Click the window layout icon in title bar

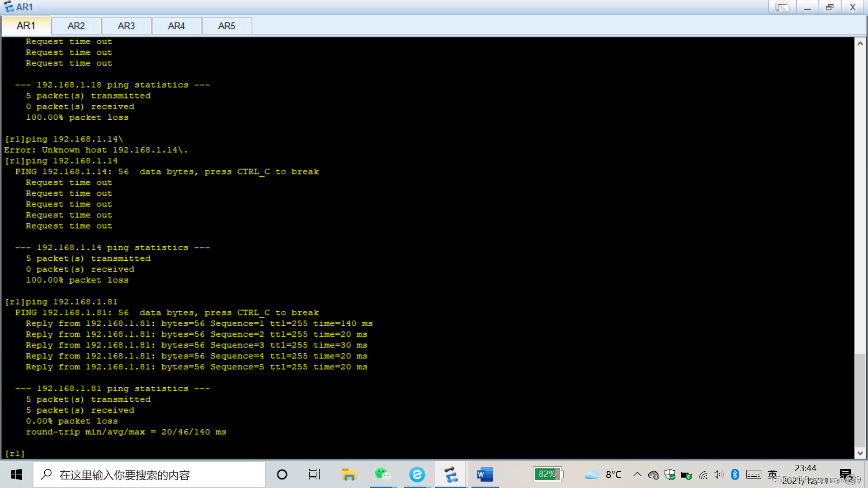click(x=782, y=7)
